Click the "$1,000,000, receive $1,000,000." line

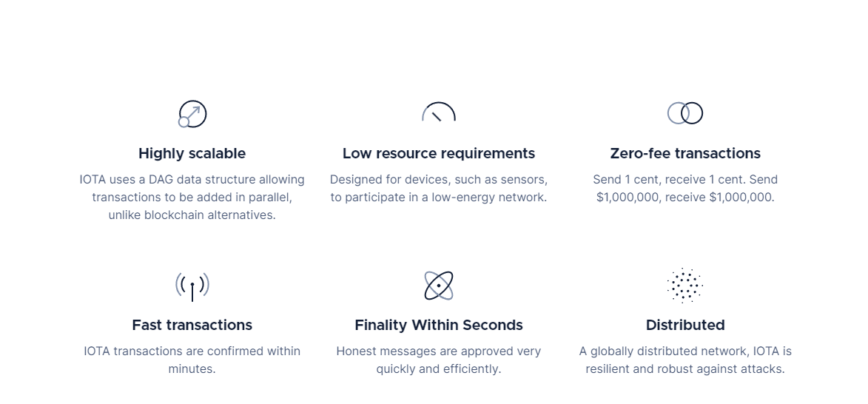pos(685,198)
